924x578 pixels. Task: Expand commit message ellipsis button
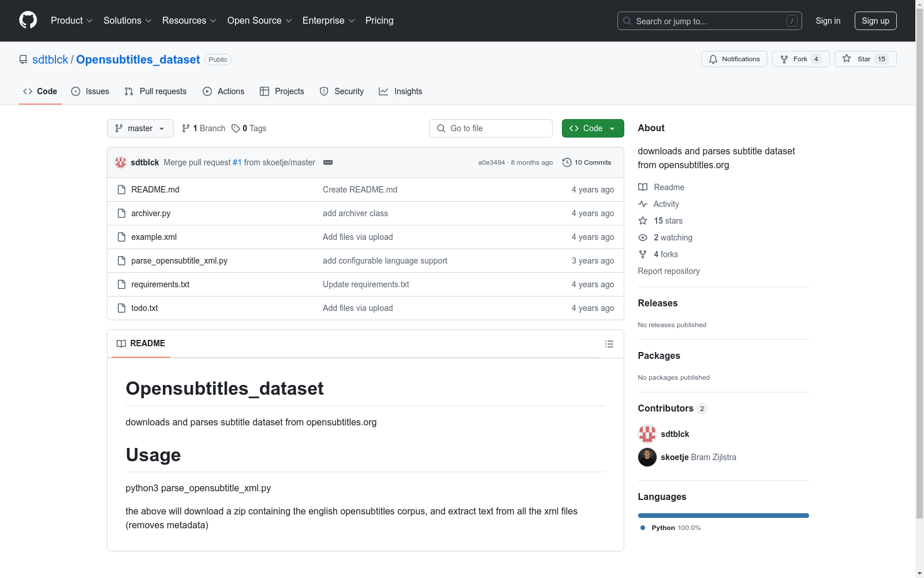(x=328, y=162)
